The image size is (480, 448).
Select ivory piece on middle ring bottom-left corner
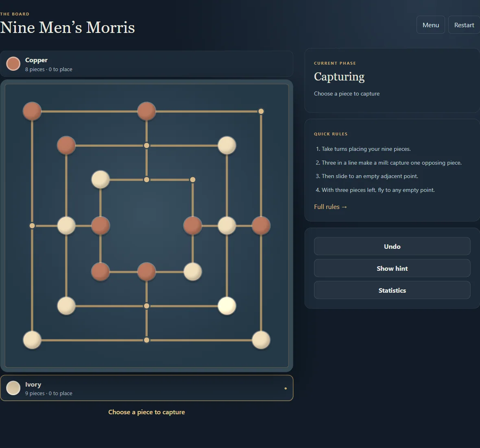tap(66, 306)
